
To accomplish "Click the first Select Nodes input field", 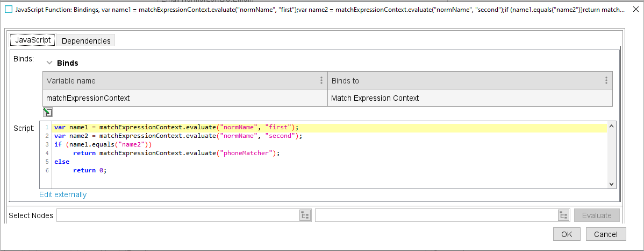I will pos(177,215).
